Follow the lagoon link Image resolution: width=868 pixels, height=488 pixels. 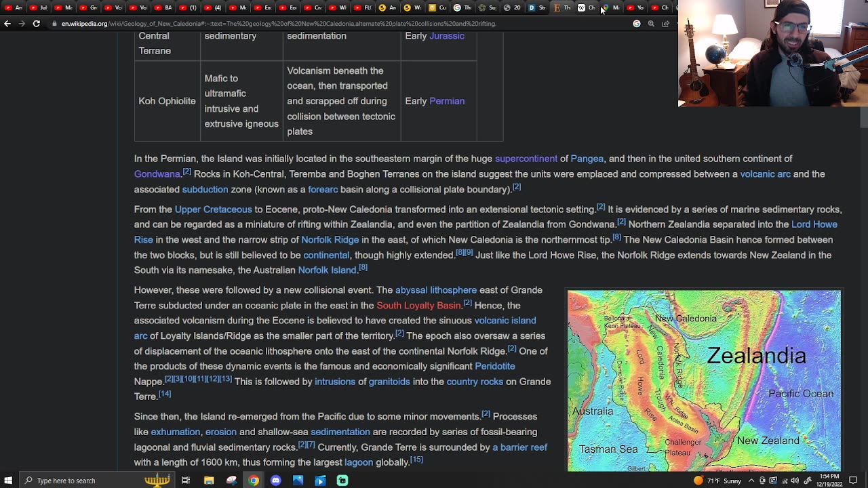tap(359, 462)
